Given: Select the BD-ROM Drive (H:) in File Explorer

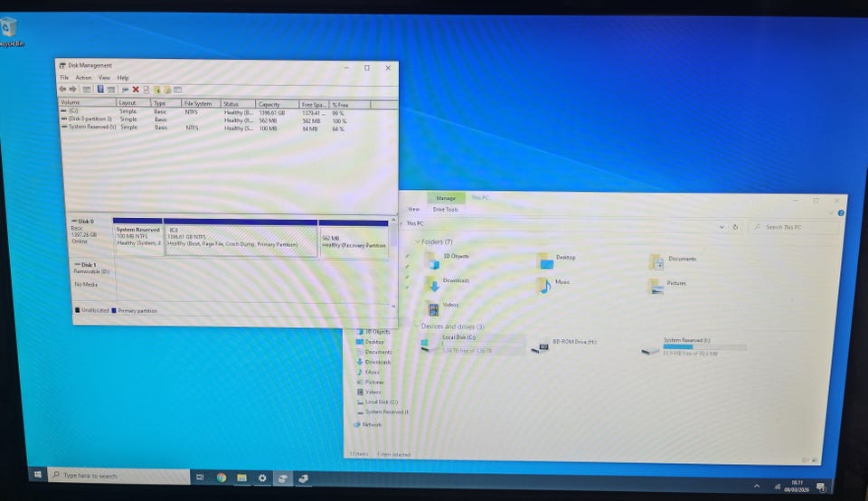Looking at the screenshot, I should click(x=564, y=345).
